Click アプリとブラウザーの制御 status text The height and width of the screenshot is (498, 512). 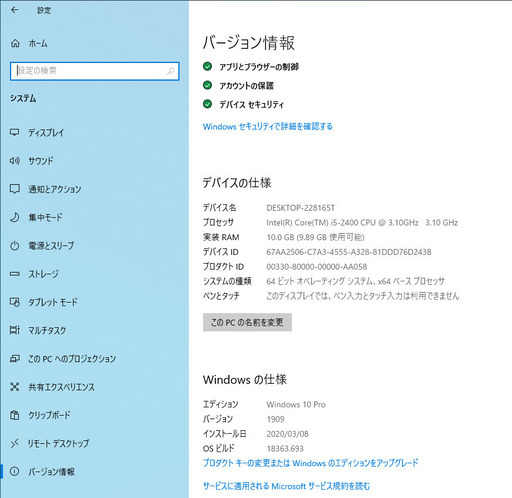point(259,67)
